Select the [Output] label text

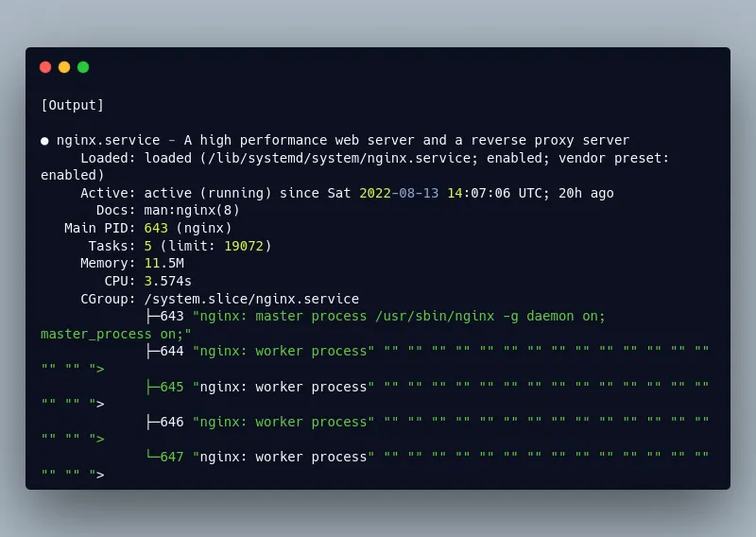(x=73, y=105)
